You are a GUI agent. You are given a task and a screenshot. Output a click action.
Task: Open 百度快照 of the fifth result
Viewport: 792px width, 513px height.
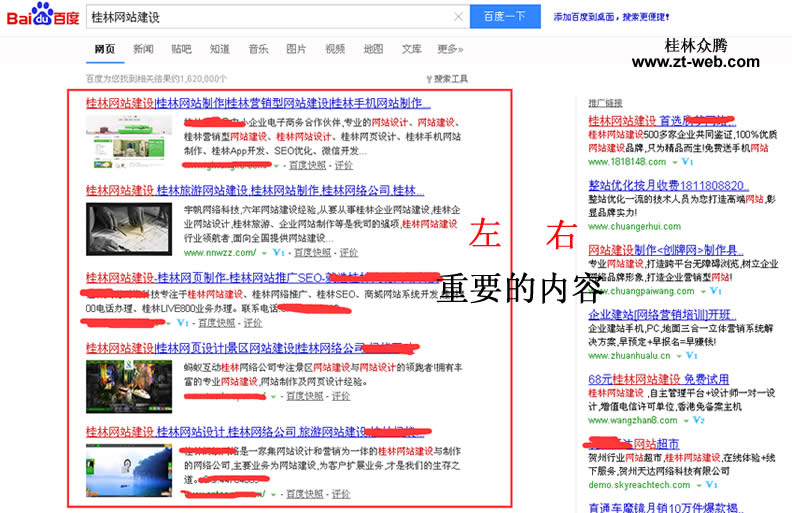[x=305, y=494]
